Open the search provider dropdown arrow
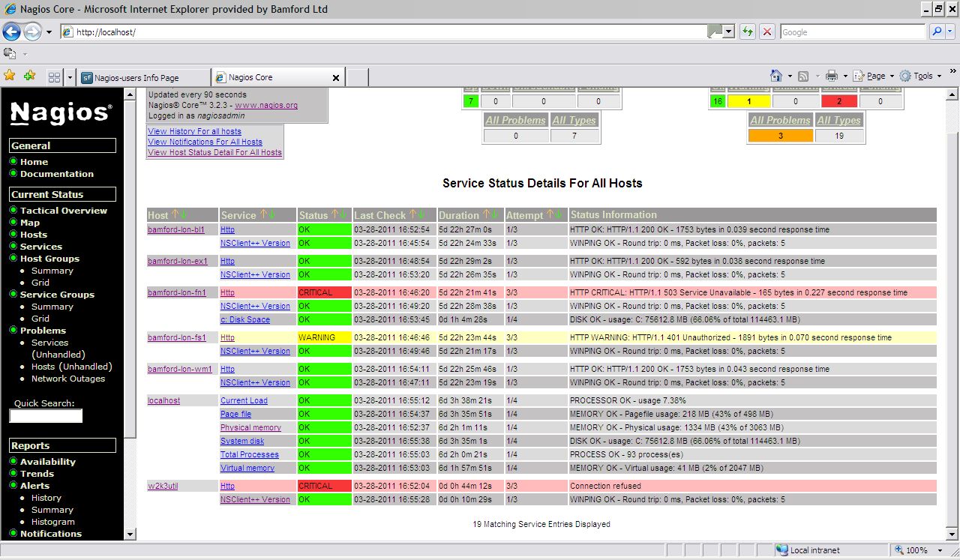 point(951,31)
